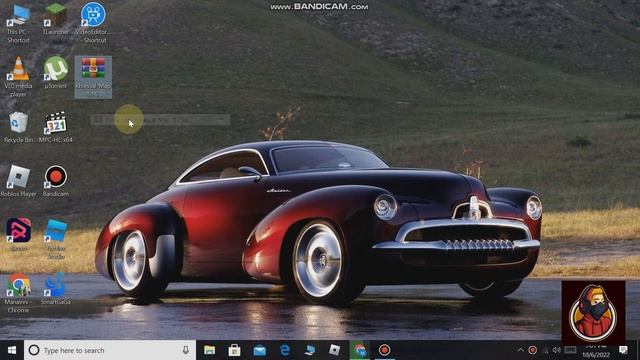Open the clock showing date 10/6/2022
640x360 pixels.
pos(596,351)
